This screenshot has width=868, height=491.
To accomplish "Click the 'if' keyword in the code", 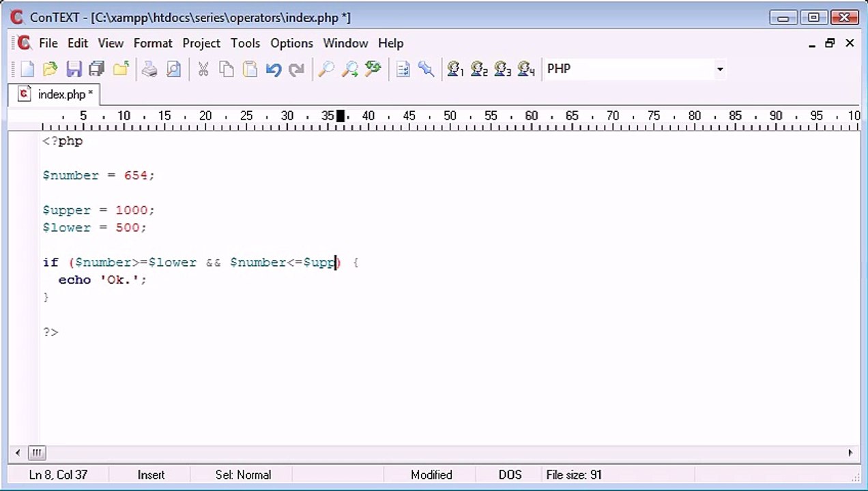I will (x=50, y=262).
